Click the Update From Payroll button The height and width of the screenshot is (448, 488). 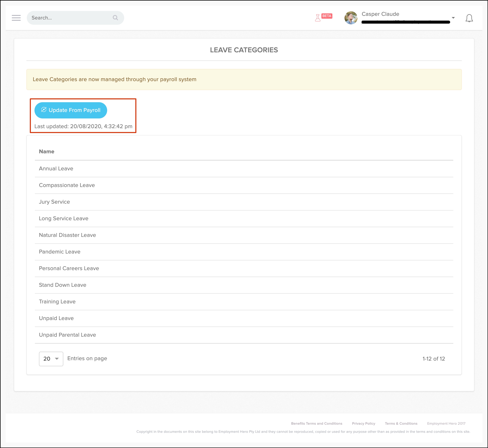coord(71,110)
